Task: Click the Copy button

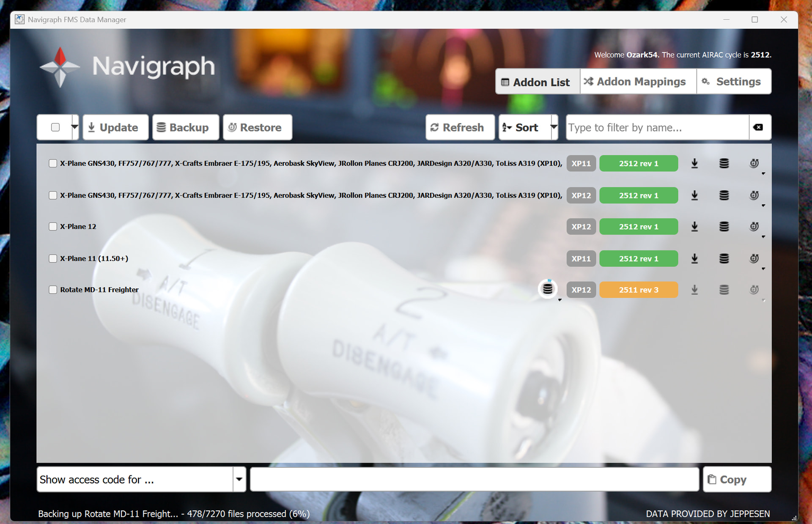Action: pos(737,479)
